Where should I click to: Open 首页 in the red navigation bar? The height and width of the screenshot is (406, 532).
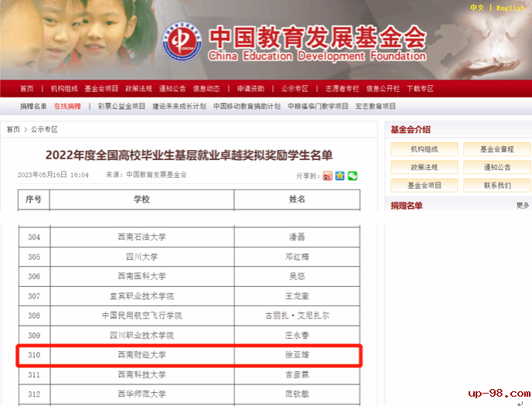pyautogui.click(x=27, y=88)
